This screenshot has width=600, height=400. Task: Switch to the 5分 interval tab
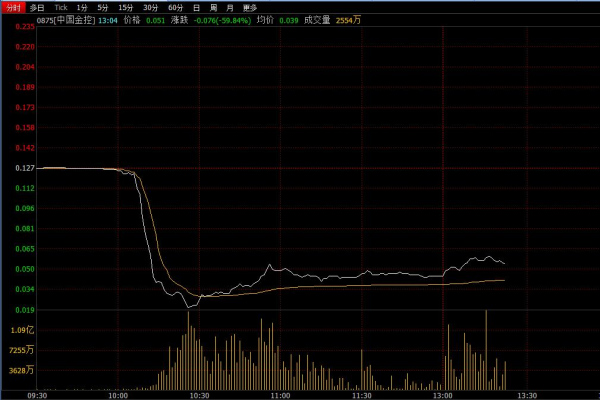tap(103, 8)
